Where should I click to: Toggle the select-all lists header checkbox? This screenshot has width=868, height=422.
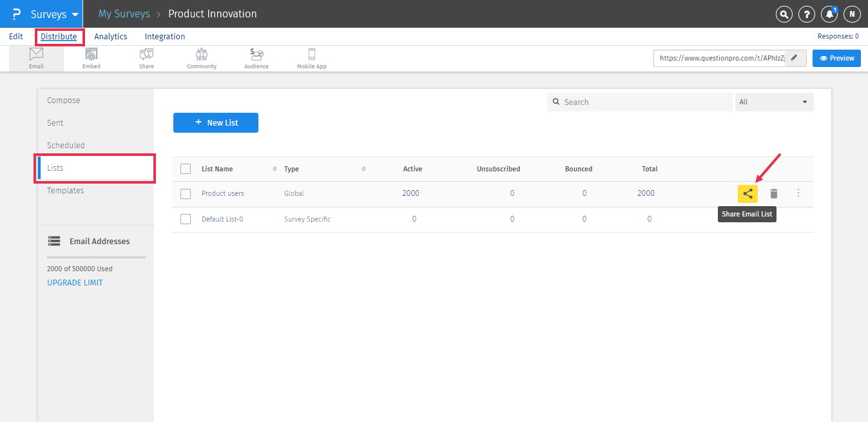coord(186,169)
